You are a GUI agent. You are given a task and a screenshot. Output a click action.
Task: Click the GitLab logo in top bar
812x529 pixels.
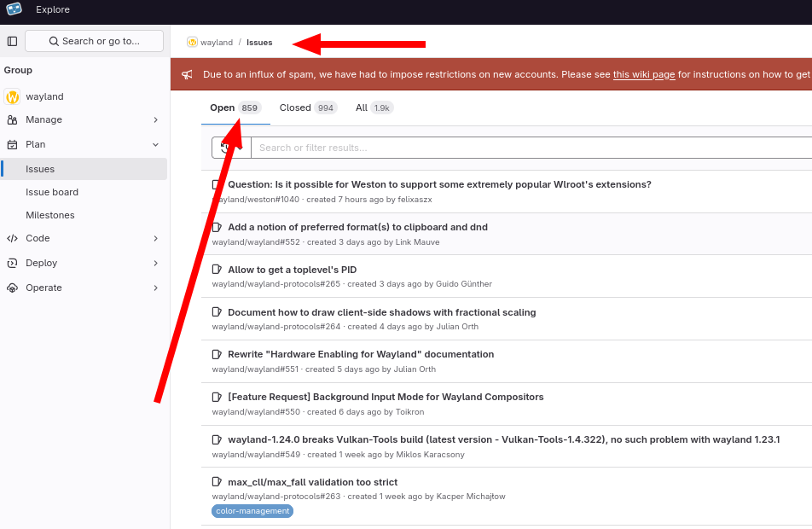(14, 9)
